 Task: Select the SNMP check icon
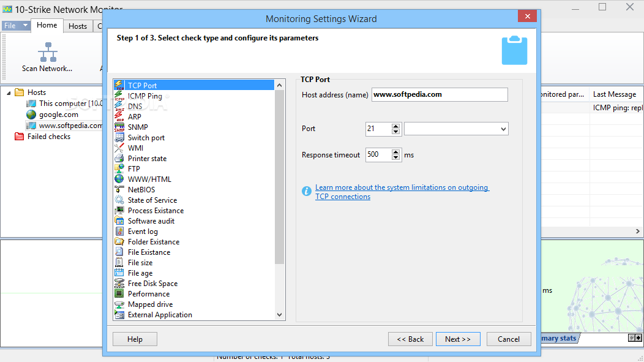pos(119,127)
